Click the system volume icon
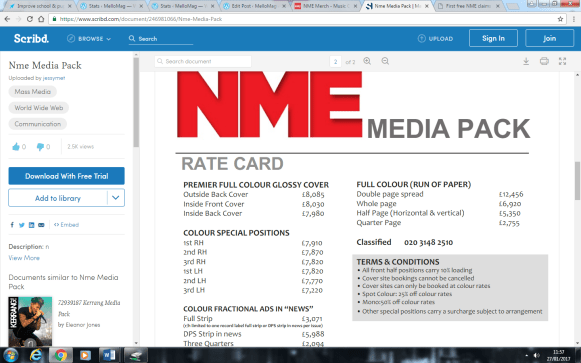This screenshot has height=363, width=581. click(x=536, y=356)
